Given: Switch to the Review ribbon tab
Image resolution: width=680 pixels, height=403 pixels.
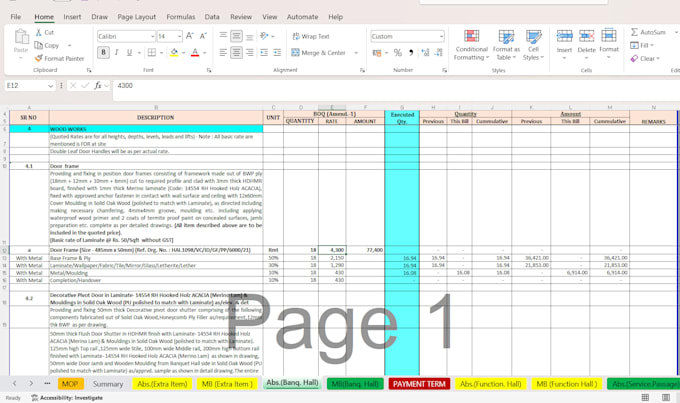Looking at the screenshot, I should [241, 17].
